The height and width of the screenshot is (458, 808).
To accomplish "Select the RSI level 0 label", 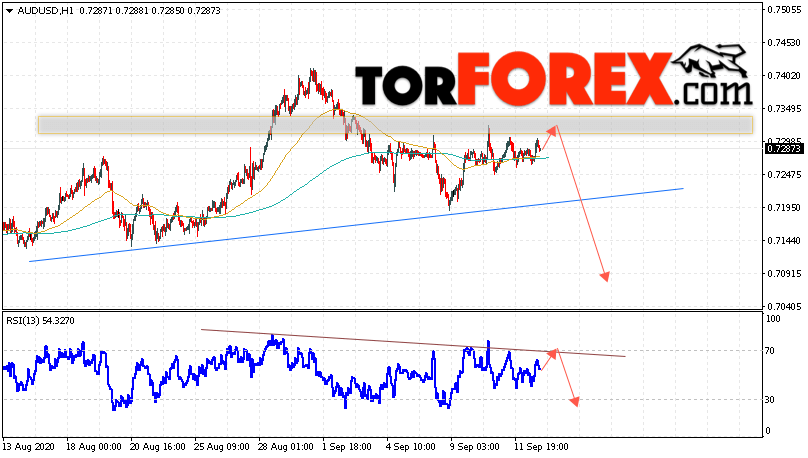I will (x=768, y=431).
